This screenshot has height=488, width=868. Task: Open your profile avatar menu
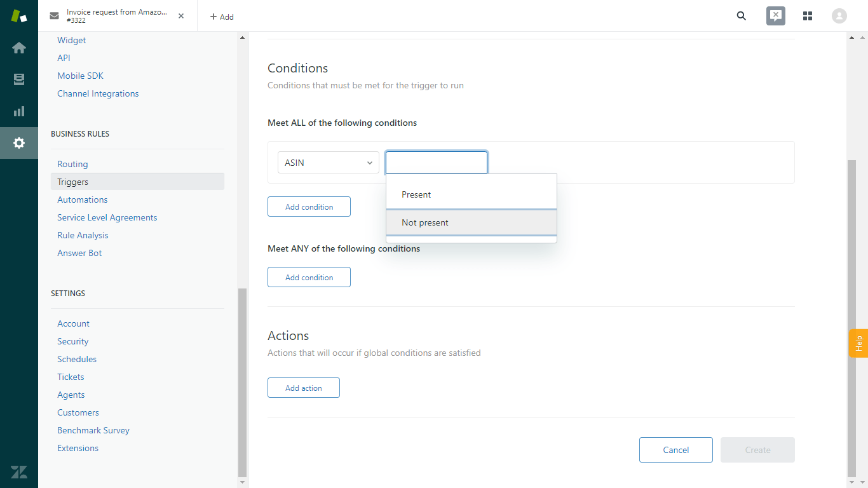point(839,16)
